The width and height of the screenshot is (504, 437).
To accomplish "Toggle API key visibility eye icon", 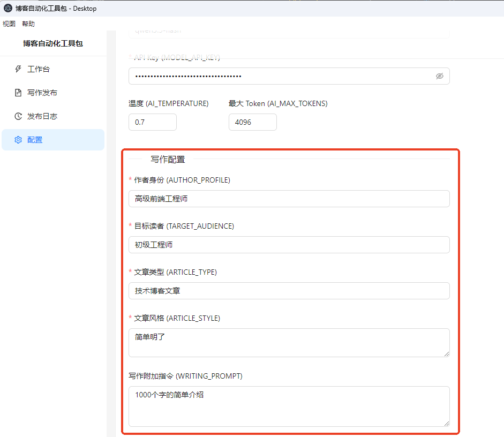I will point(439,76).
